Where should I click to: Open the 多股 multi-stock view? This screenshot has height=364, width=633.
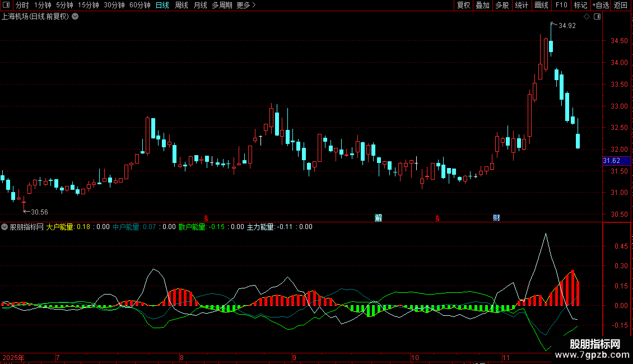tap(502, 5)
